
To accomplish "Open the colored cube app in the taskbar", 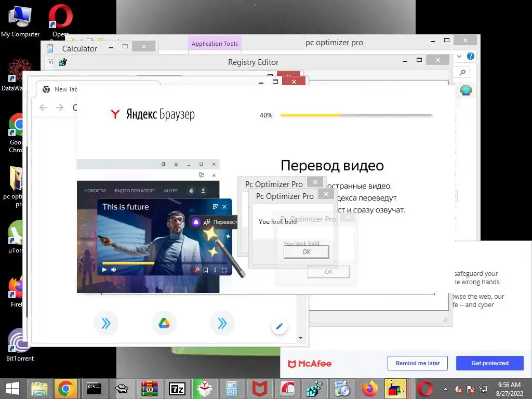I will click(x=395, y=389).
